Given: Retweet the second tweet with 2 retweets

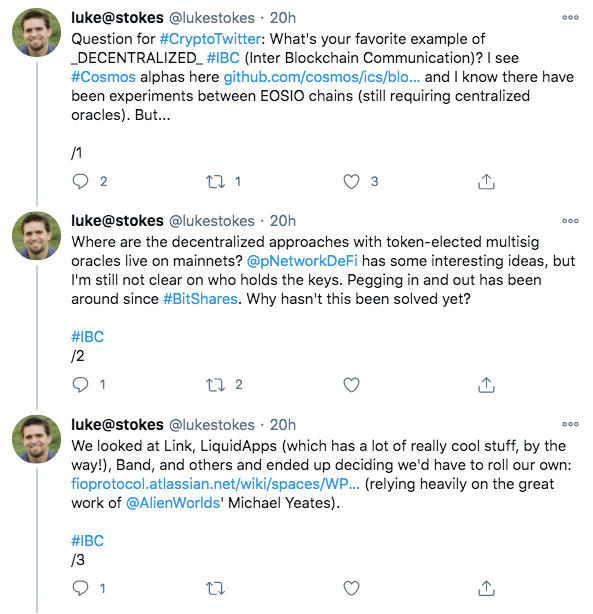Looking at the screenshot, I should tap(215, 385).
